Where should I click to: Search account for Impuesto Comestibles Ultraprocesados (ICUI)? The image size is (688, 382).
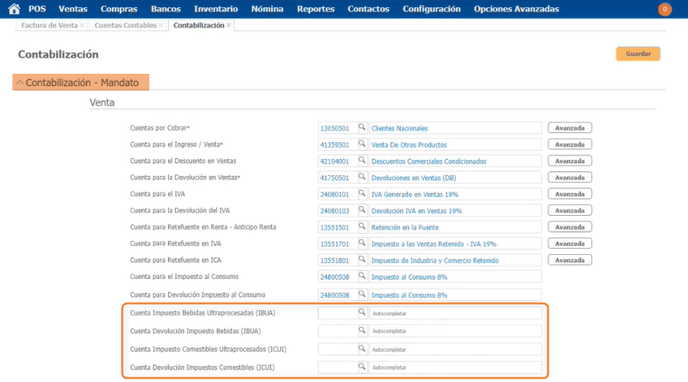pos(362,349)
